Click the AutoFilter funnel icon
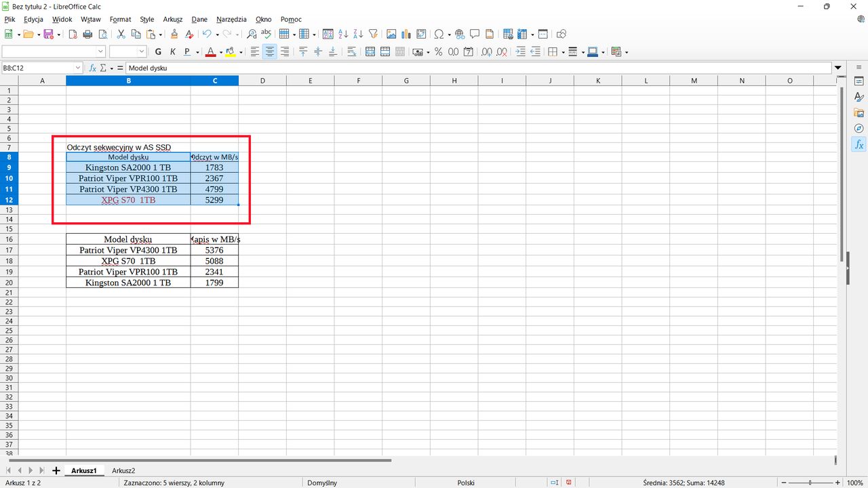868x488 pixels. tap(373, 34)
